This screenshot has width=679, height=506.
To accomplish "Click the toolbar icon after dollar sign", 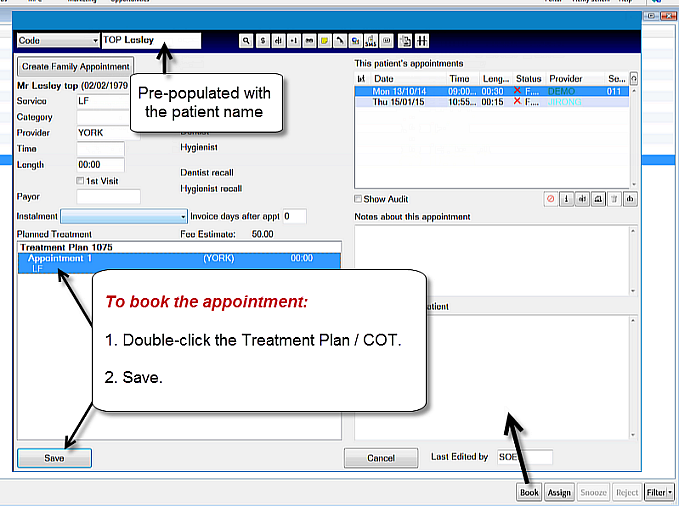I will tap(278, 41).
